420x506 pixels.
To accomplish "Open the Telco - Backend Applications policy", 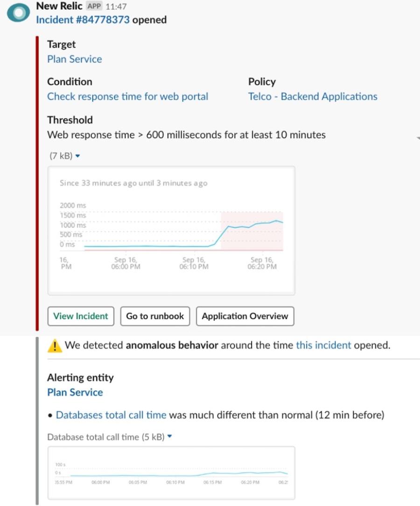I will point(313,97).
